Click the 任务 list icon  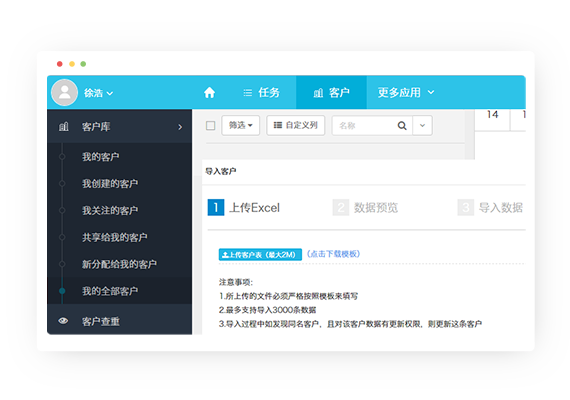coord(248,93)
